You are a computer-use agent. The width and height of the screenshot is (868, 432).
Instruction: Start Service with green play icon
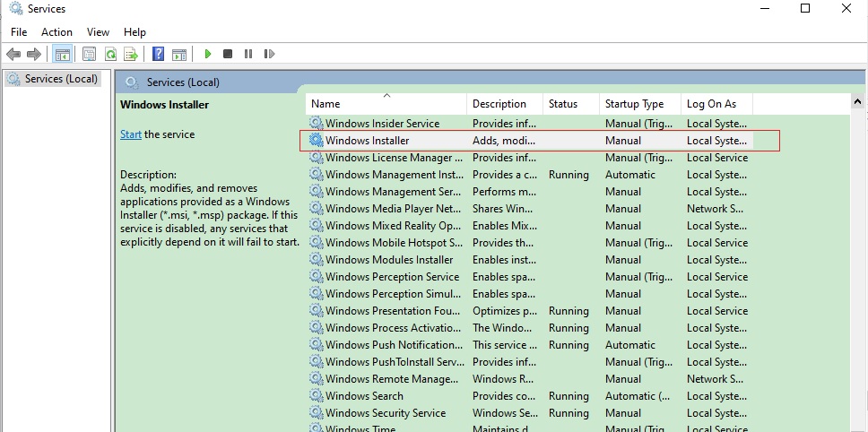[208, 54]
